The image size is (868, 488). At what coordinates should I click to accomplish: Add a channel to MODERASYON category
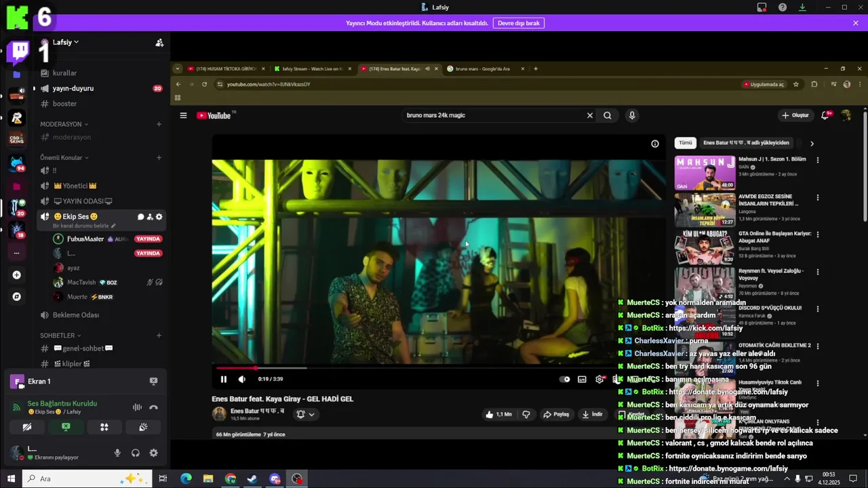click(x=159, y=124)
